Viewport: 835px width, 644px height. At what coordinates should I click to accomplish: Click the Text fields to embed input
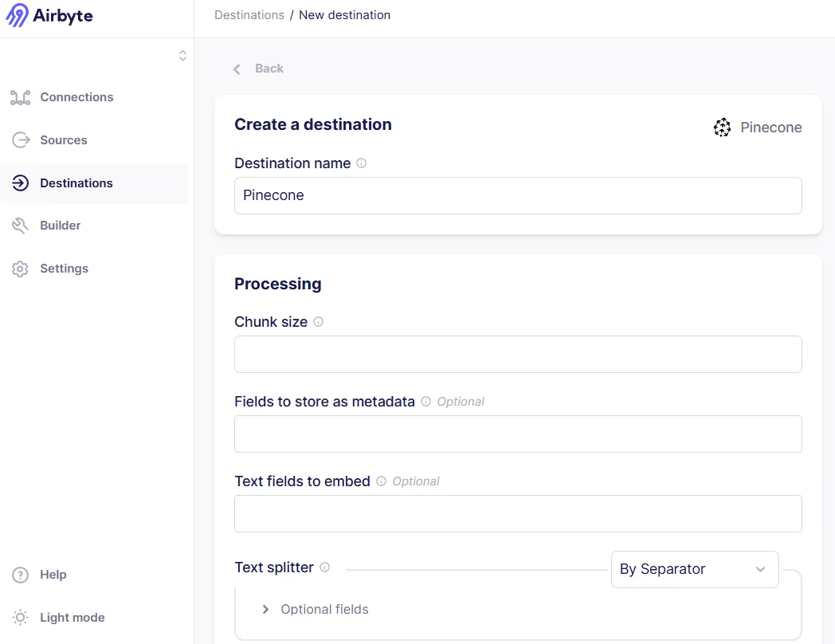point(518,513)
